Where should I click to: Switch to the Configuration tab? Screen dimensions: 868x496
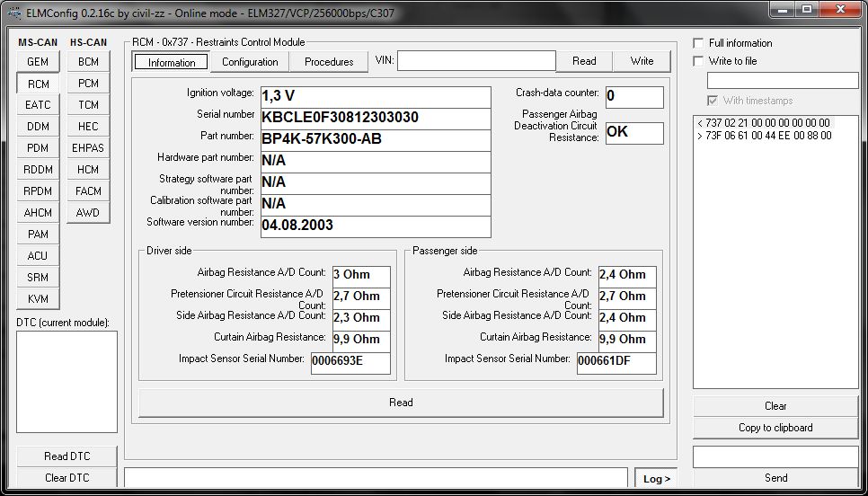click(x=250, y=62)
